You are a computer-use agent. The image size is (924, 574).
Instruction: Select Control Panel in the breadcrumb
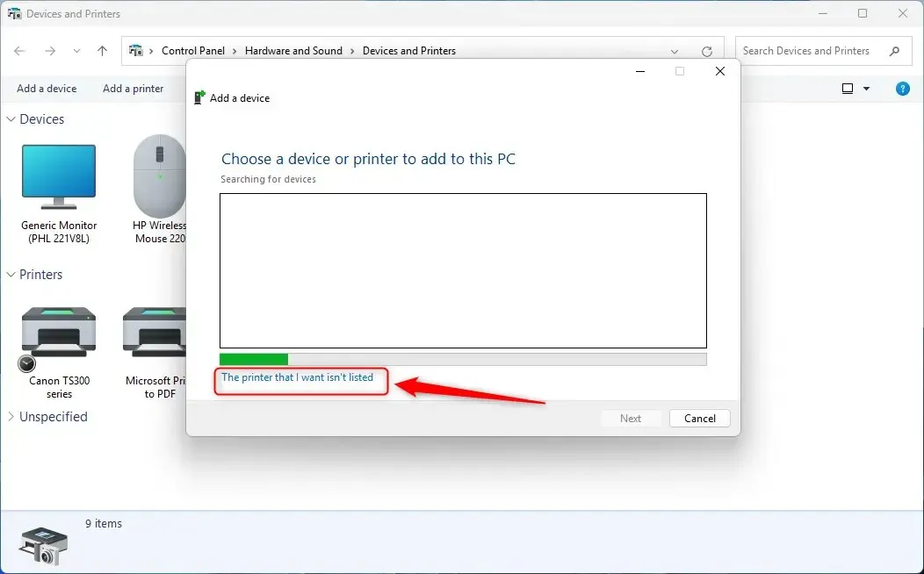[x=192, y=51]
